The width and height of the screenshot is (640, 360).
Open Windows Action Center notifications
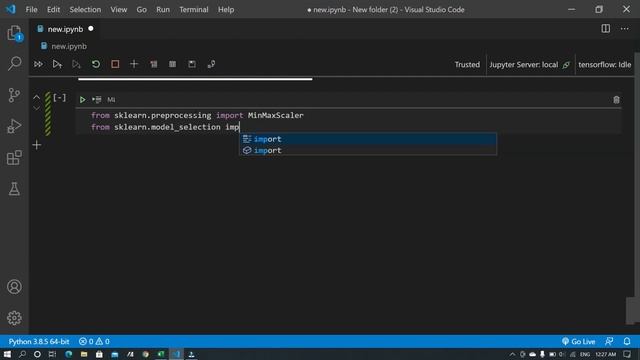point(627,354)
